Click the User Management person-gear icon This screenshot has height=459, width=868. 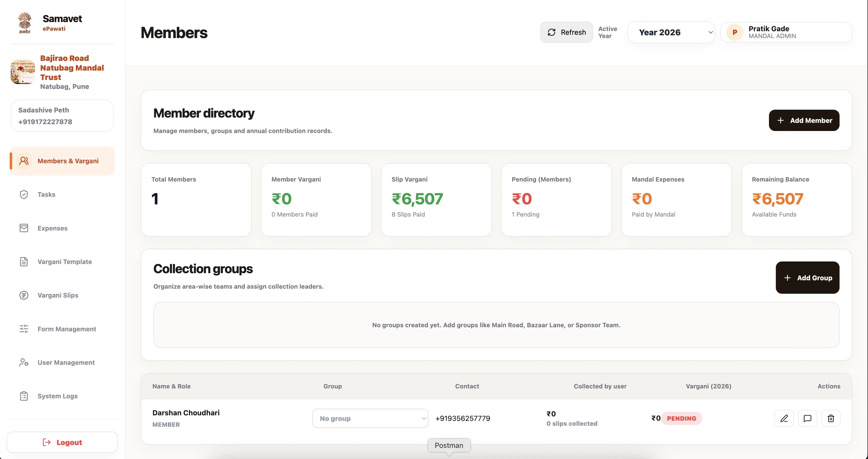pyautogui.click(x=24, y=362)
